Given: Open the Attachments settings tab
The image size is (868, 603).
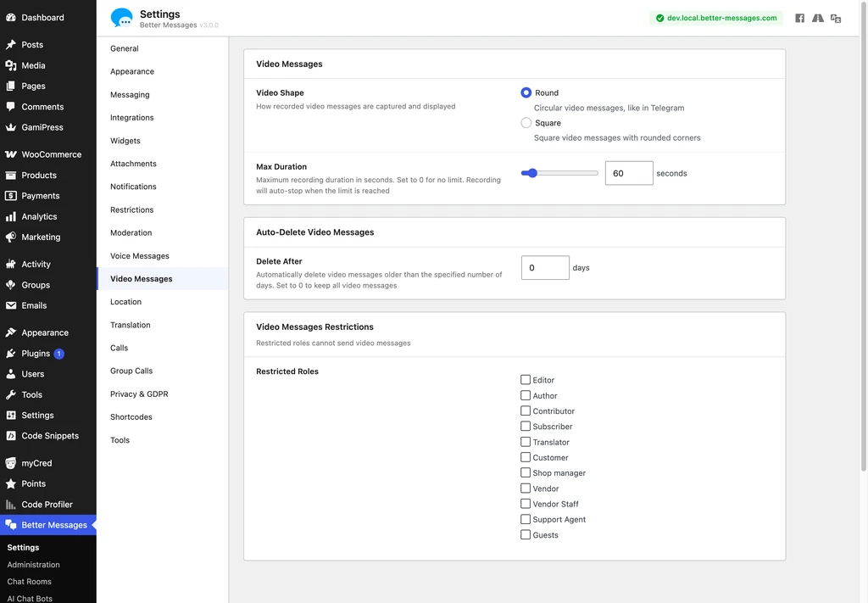Looking at the screenshot, I should 162,164.
